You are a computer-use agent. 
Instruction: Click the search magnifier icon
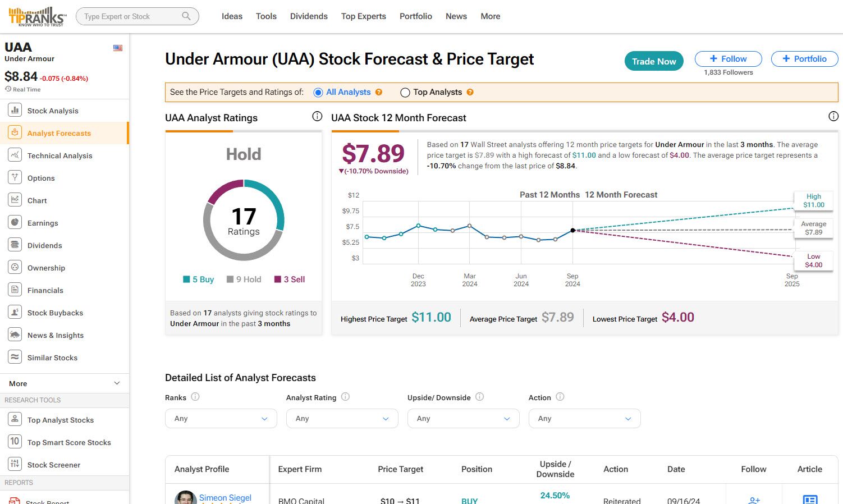pos(186,16)
